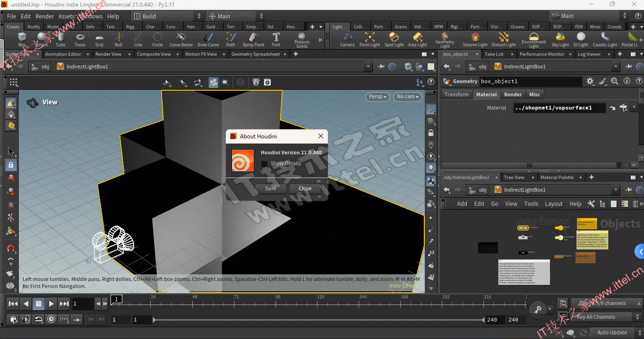Choose the Sky Light tool

(560, 39)
